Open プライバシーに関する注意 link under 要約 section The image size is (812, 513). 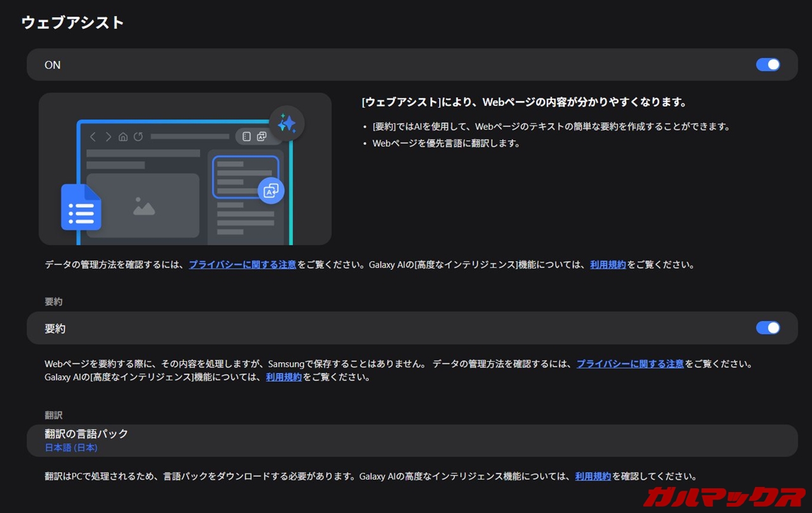630,364
